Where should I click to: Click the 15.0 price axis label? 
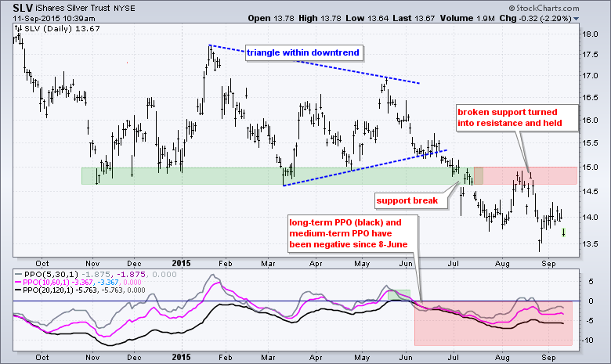[590, 168]
